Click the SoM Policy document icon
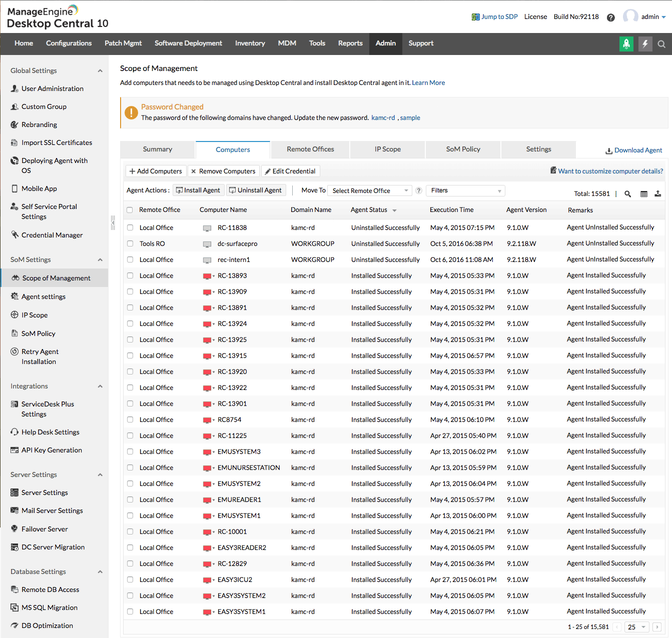Viewport: 672px width, 638px height. pyautogui.click(x=15, y=333)
